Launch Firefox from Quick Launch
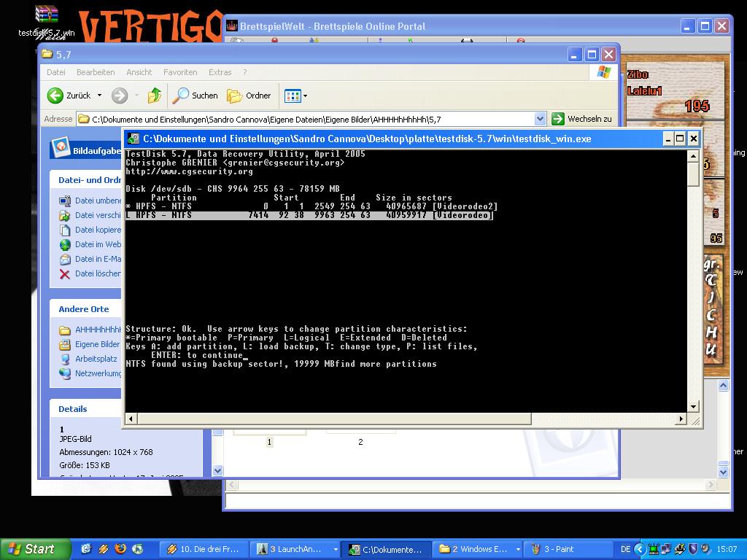The width and height of the screenshot is (747, 560). (x=120, y=548)
